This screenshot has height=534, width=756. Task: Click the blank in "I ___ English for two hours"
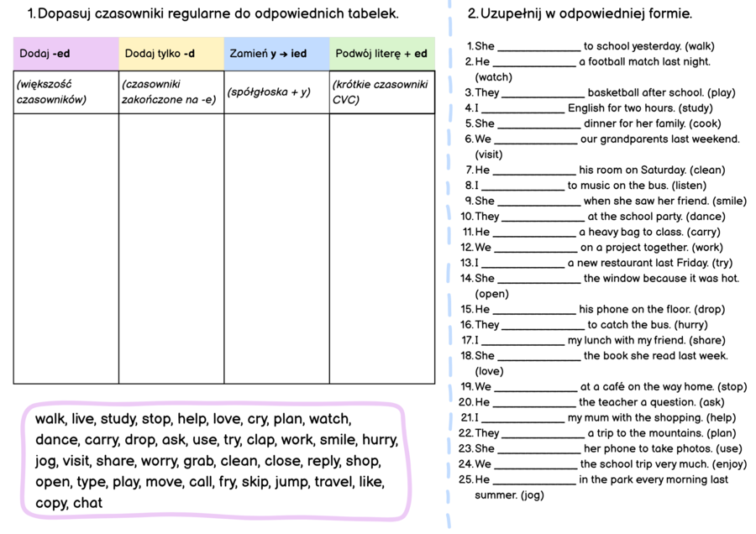click(x=523, y=109)
